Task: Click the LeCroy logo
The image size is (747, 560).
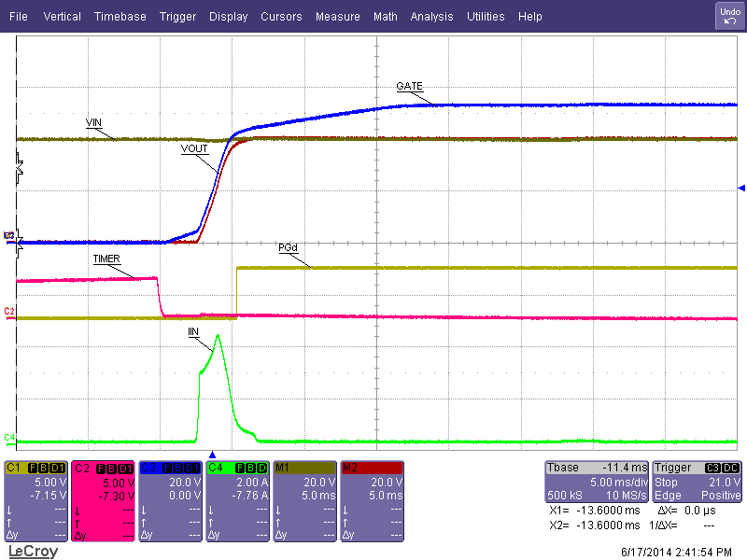Action: 33,551
